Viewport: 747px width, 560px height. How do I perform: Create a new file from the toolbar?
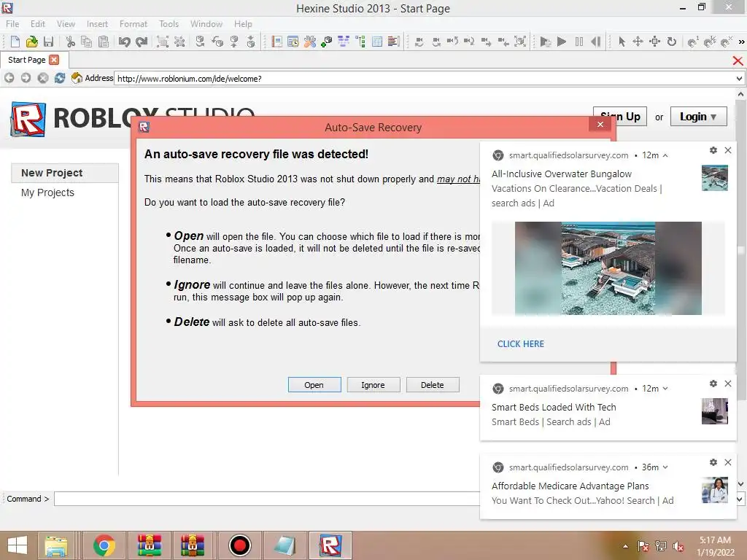[x=15, y=42]
